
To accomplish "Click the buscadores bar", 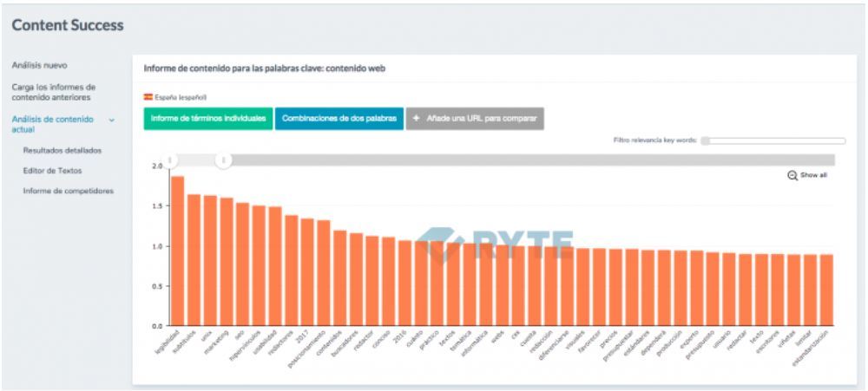I will (x=356, y=279).
